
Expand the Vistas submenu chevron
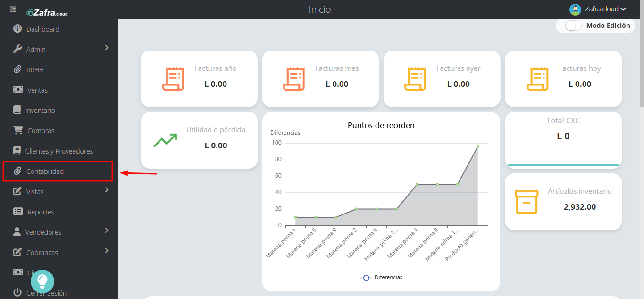coord(107,190)
